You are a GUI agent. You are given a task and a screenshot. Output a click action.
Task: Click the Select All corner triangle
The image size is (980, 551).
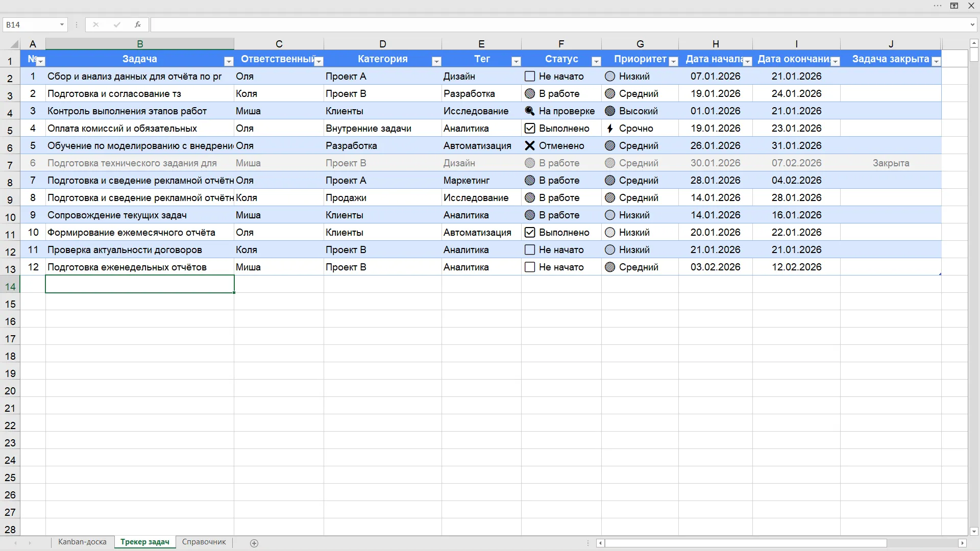click(x=14, y=44)
